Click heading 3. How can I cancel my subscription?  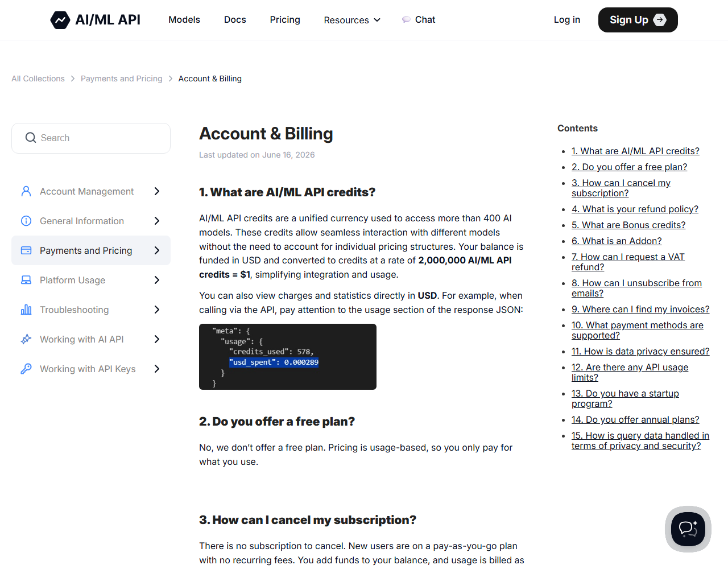pos(308,520)
